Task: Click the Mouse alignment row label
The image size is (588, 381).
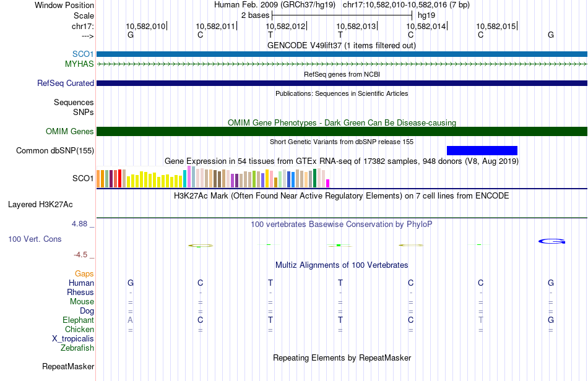Action: coord(82,302)
